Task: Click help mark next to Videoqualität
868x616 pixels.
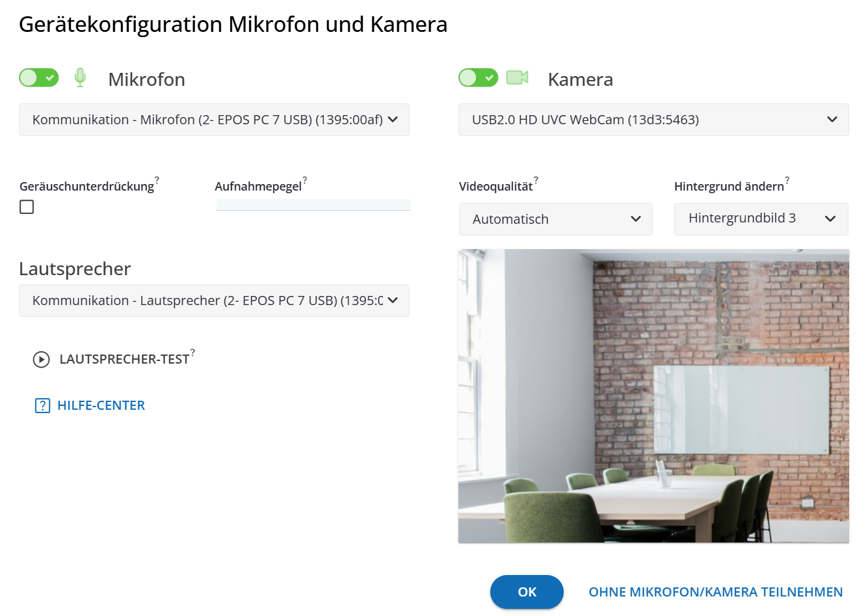Action: pyautogui.click(x=536, y=180)
